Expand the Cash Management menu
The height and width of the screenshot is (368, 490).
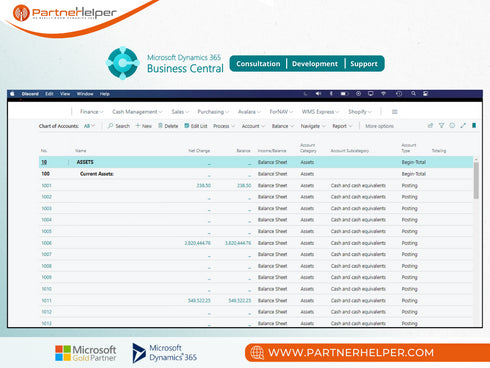click(137, 112)
